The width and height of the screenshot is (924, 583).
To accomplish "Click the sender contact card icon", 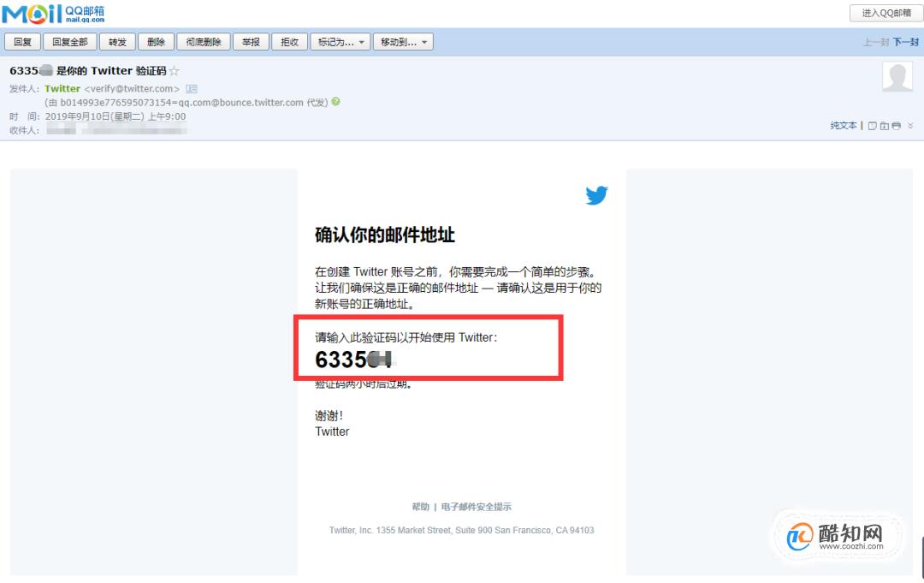I will (192, 89).
